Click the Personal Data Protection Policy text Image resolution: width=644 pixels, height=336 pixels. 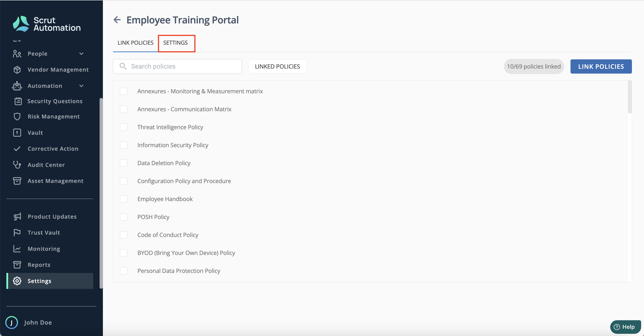click(x=179, y=271)
